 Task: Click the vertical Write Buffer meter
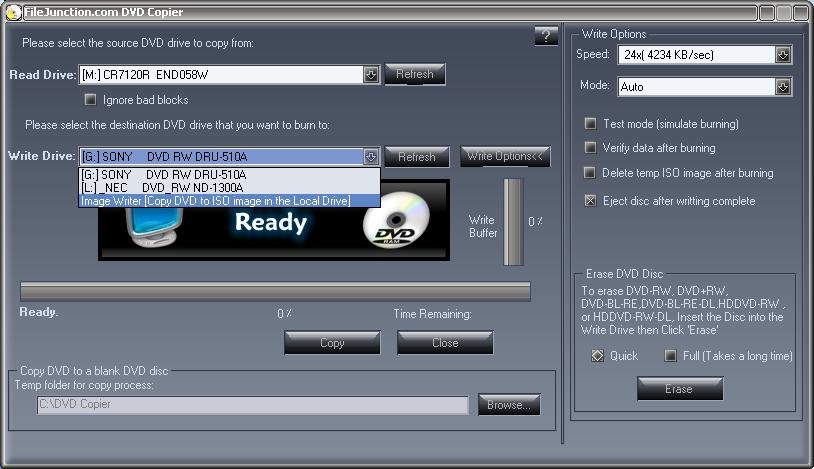pyautogui.click(x=513, y=222)
